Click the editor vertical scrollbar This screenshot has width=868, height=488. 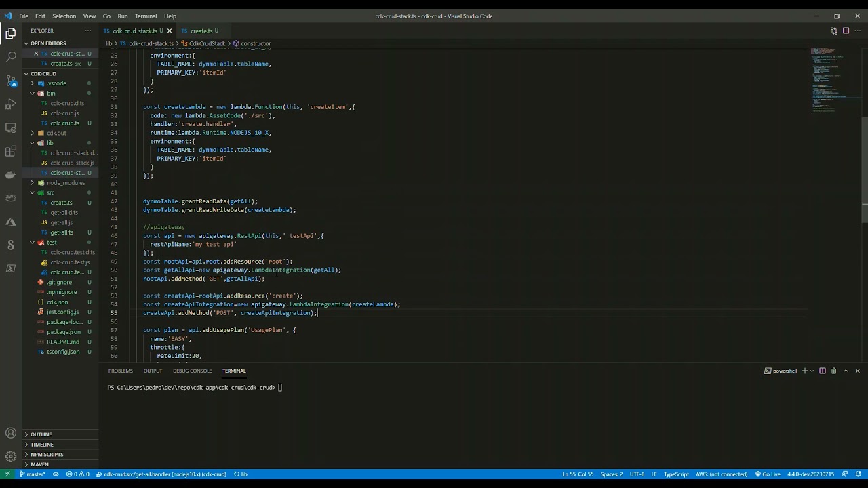pyautogui.click(x=865, y=169)
